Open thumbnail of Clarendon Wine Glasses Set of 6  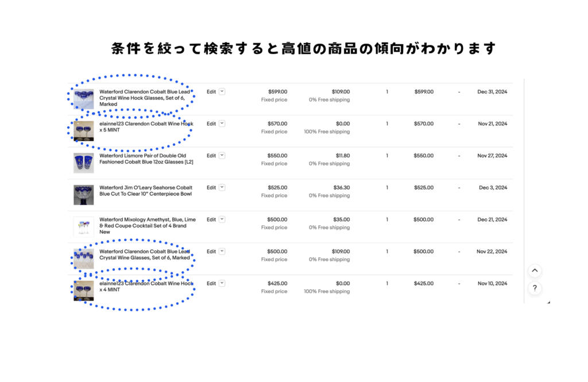coord(84,259)
